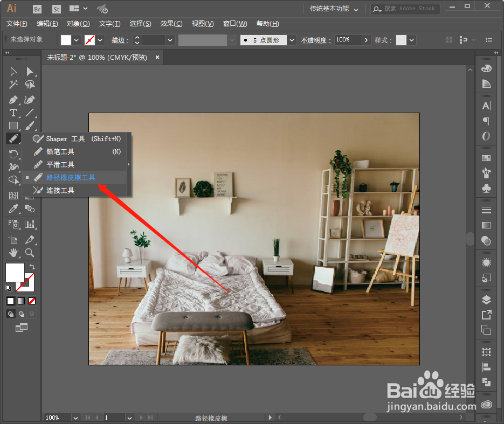Open the artboard number dropdown
Screen dimensions: 504x424
point(129,418)
